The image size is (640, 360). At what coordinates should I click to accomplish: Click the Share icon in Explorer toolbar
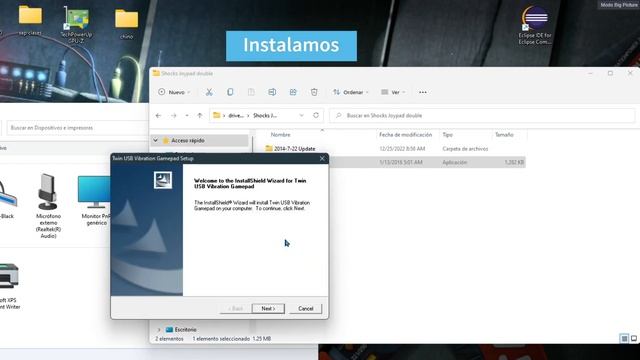pyautogui.click(x=293, y=92)
